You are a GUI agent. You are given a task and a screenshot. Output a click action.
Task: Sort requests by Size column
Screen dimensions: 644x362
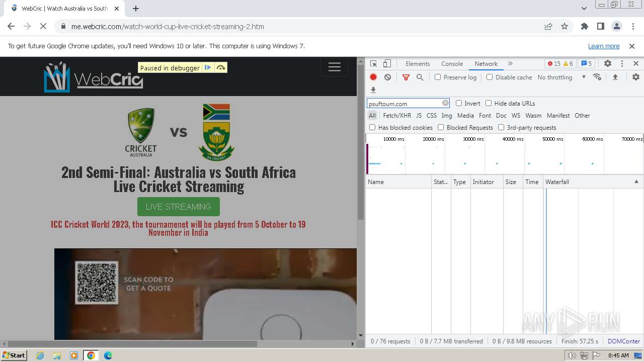(513, 182)
